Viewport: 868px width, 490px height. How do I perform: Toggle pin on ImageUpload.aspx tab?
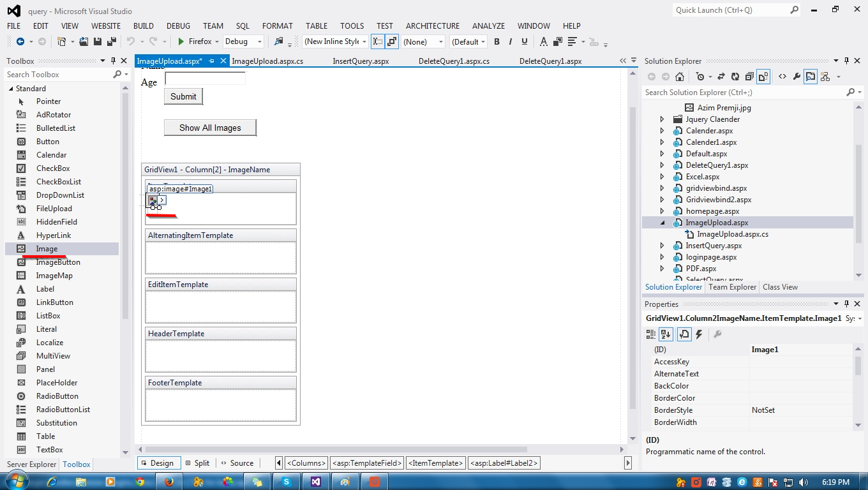click(x=211, y=61)
